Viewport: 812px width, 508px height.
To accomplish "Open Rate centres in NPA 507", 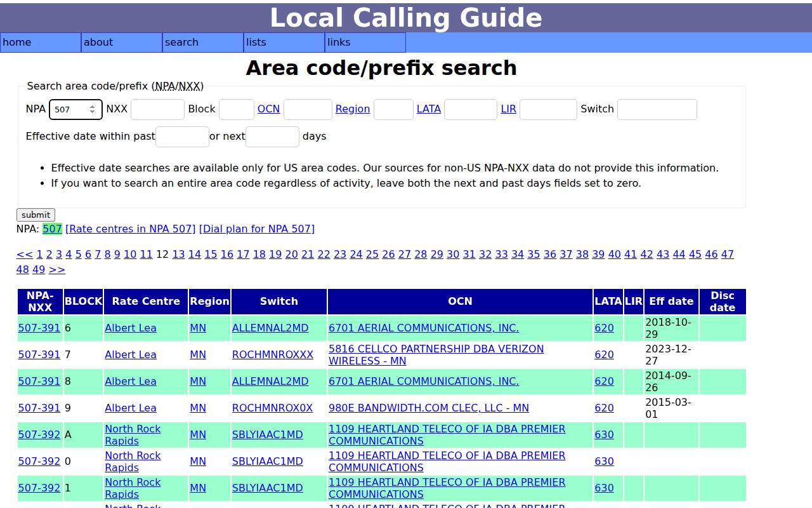I will tap(131, 229).
